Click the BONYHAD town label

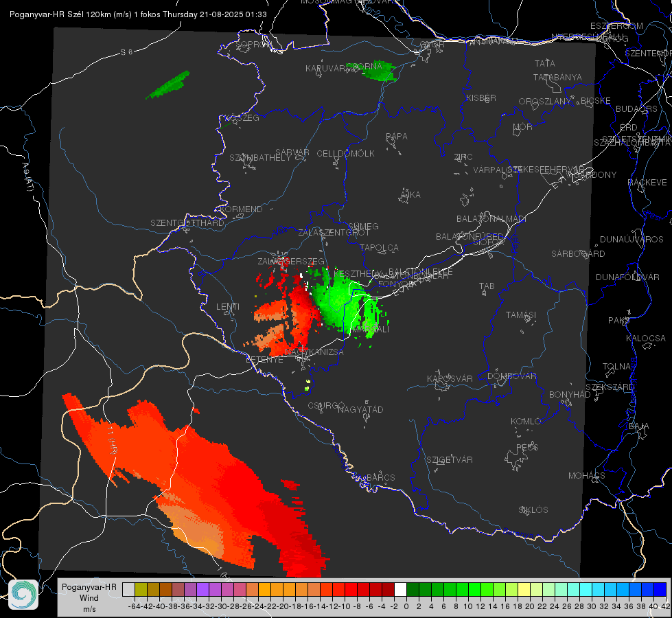tap(570, 395)
